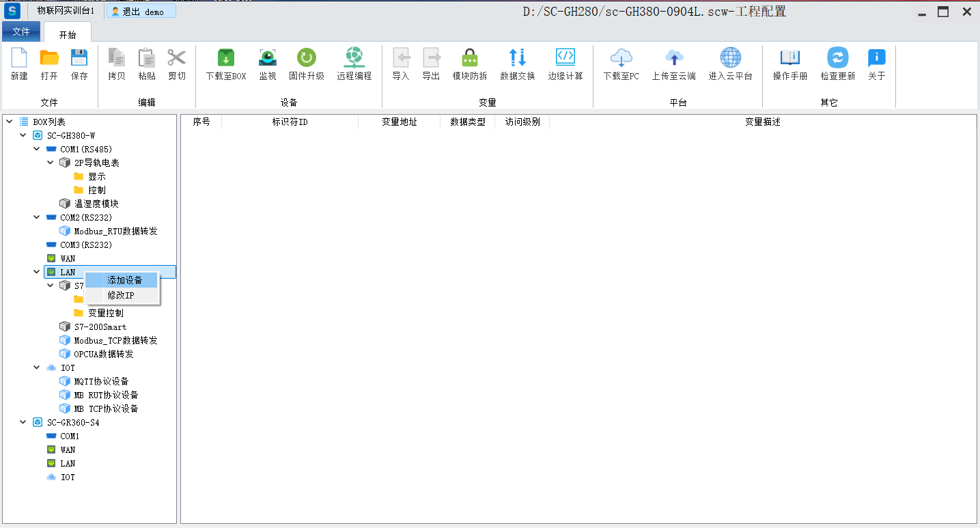The height and width of the screenshot is (528, 980).
Task: Click the Download to BOX (下载至BOX) icon
Action: (x=225, y=59)
